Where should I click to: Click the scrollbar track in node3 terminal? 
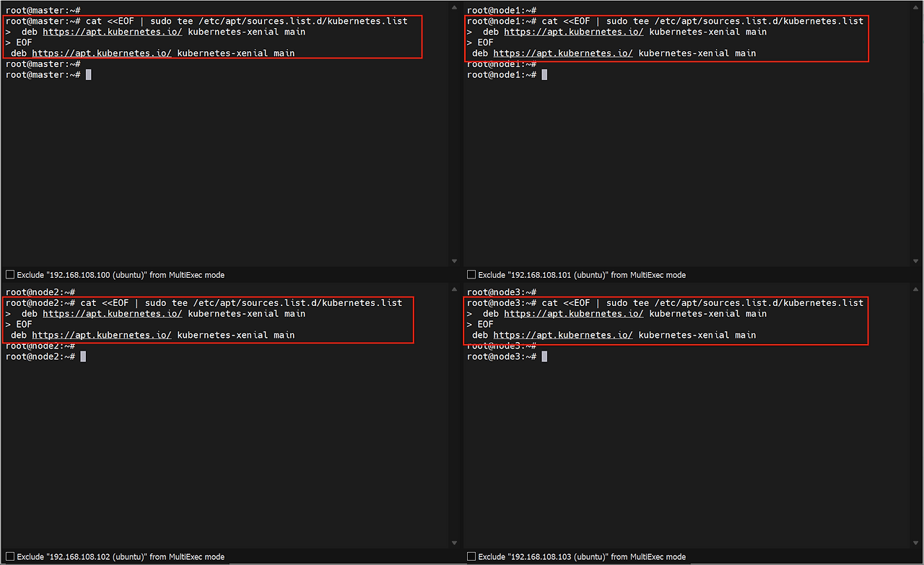click(915, 433)
